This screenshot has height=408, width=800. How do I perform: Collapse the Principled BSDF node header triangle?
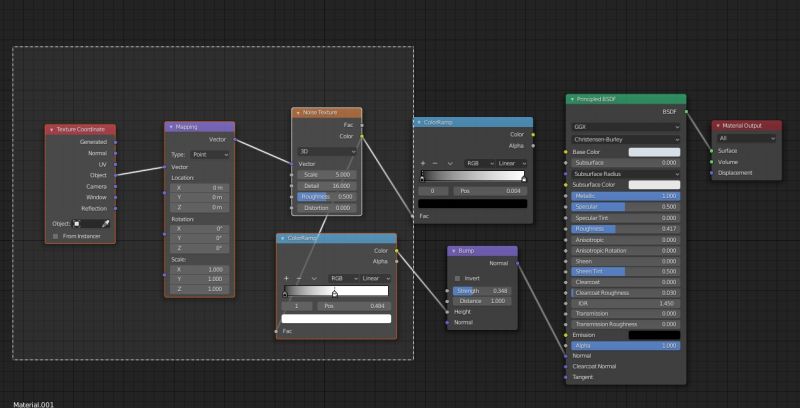click(x=572, y=99)
